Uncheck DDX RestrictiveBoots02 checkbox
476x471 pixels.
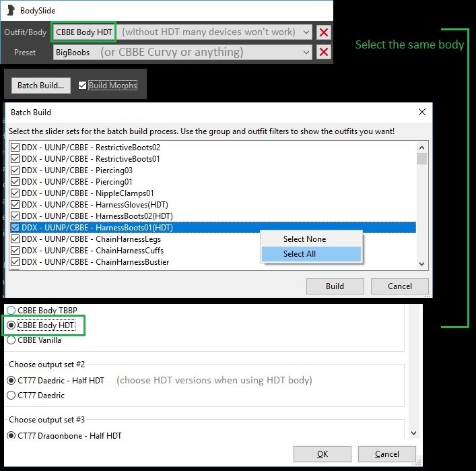point(15,147)
